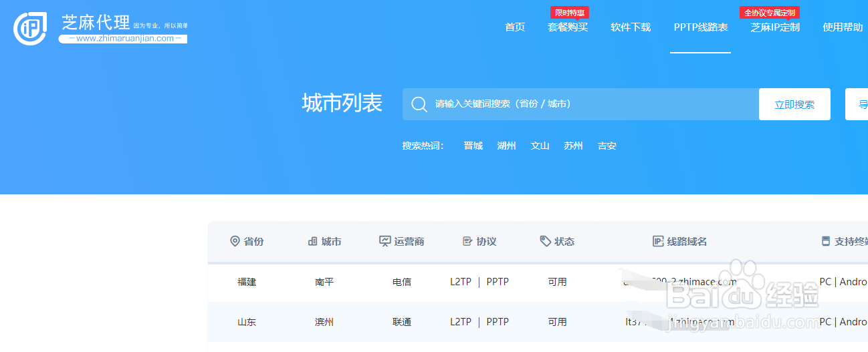Click 可用 status in 南平 row
The image size is (868, 352).
point(557,282)
